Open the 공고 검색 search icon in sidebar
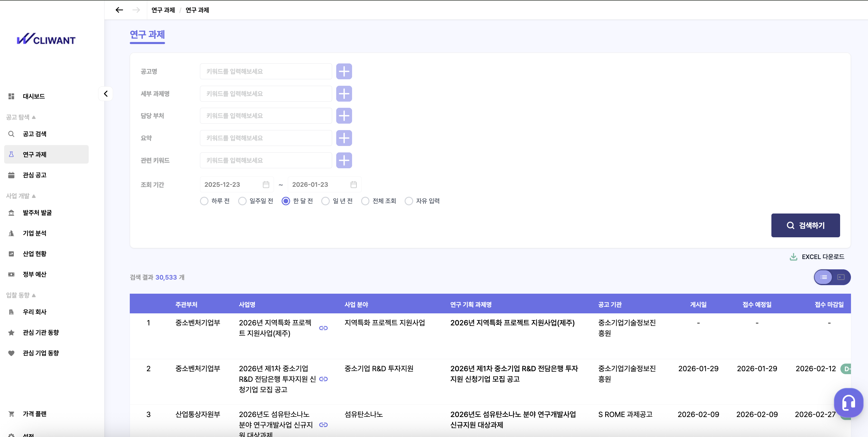This screenshot has height=437, width=868. coord(11,133)
